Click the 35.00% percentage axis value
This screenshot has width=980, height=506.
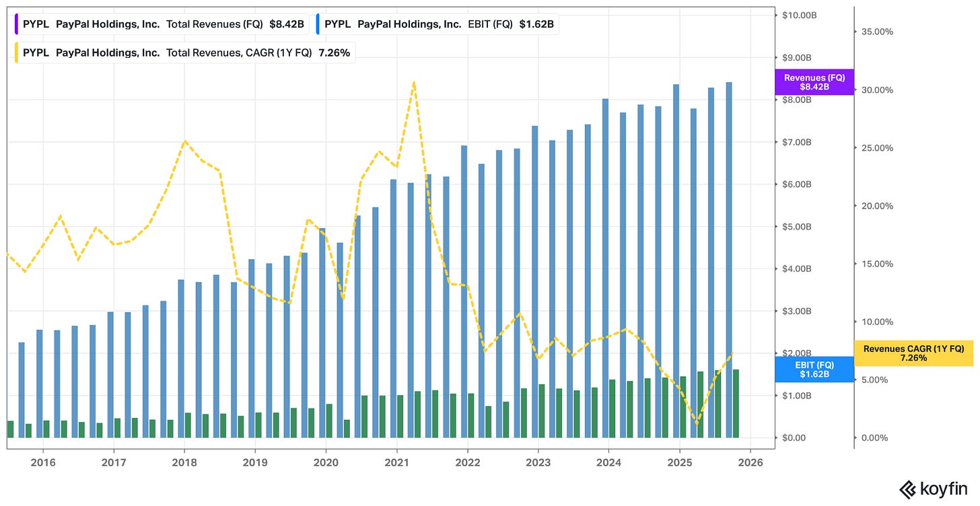878,32
